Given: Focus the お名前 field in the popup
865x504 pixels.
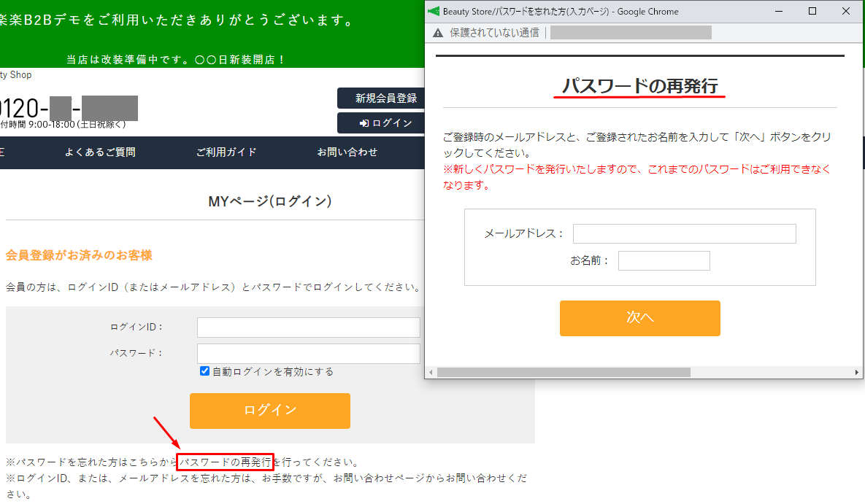Looking at the screenshot, I should [664, 261].
